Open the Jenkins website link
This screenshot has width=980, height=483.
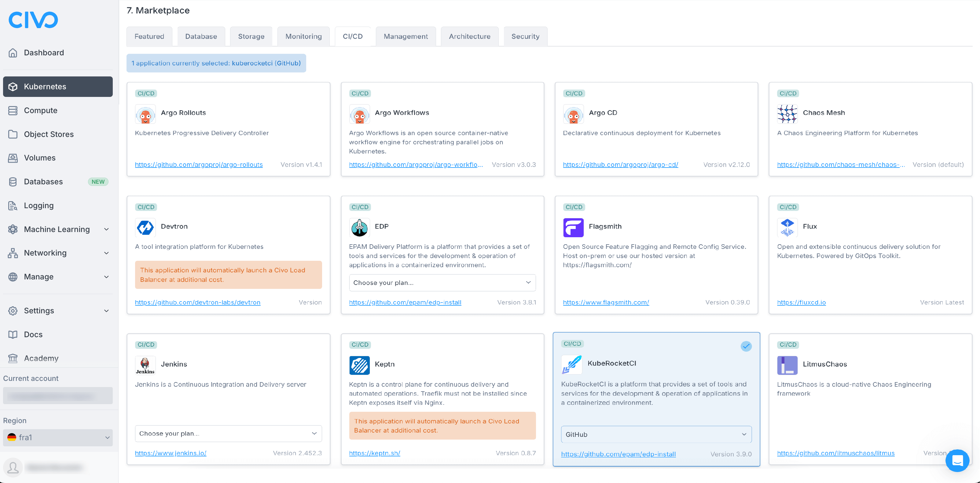[x=170, y=453]
